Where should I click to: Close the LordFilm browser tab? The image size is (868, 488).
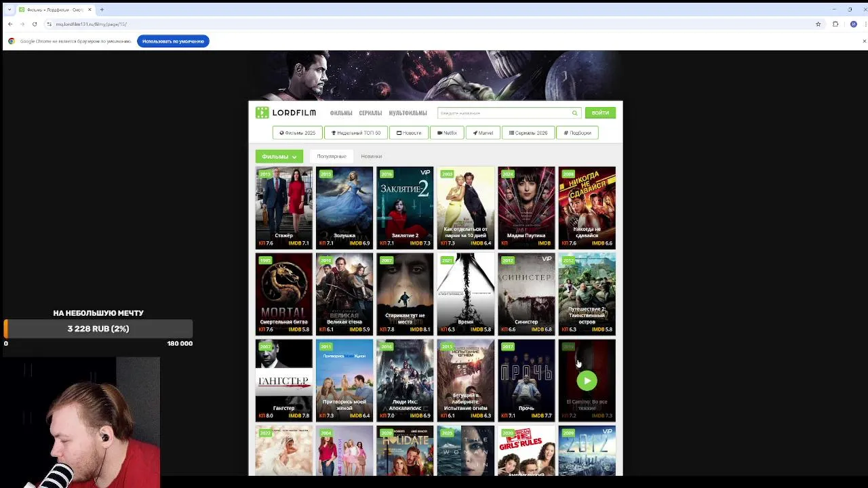click(91, 9)
